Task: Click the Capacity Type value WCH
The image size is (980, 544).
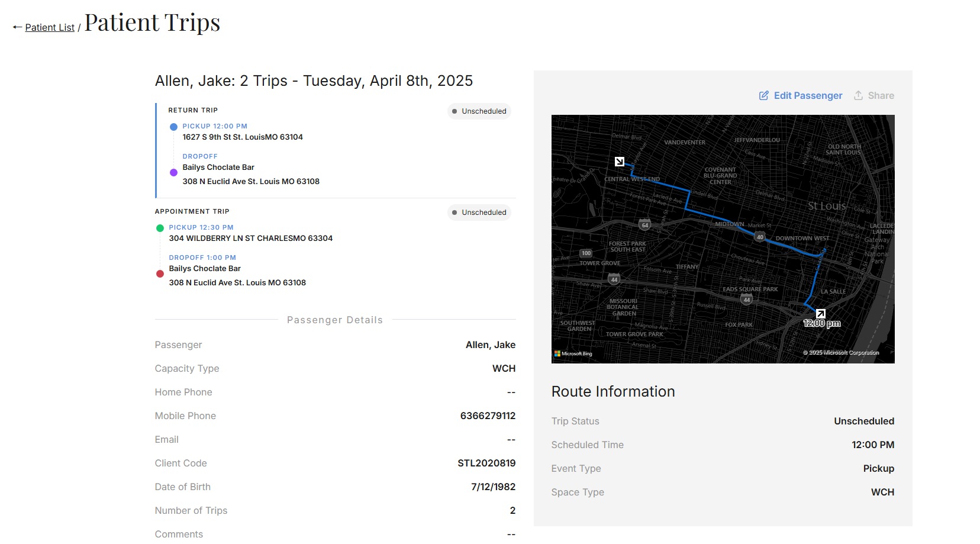Action: pos(504,368)
